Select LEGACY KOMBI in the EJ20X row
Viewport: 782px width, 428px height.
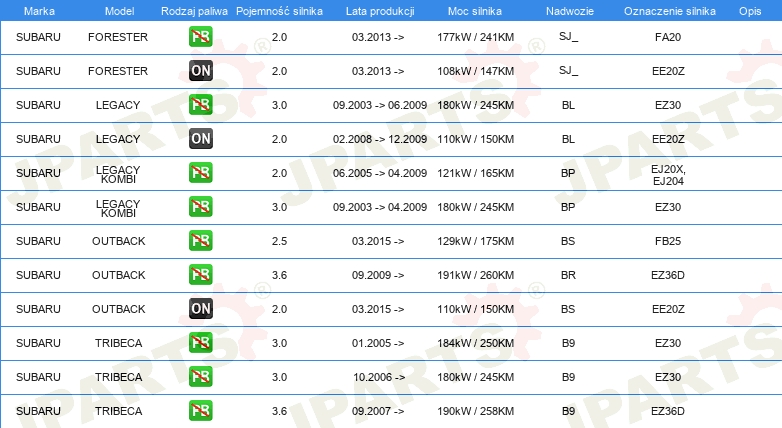(118, 175)
